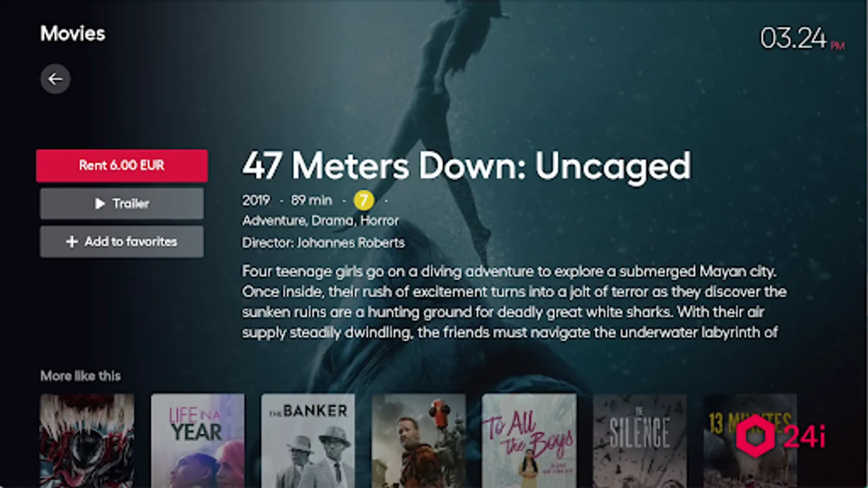Click the play triangle on Trailer
The width and height of the screenshot is (868, 488).
point(100,204)
